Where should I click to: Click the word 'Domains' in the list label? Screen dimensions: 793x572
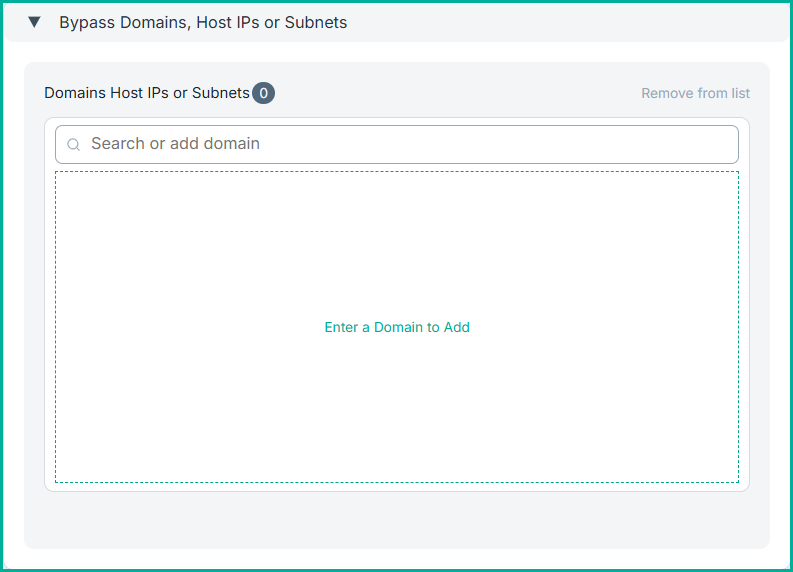click(76, 93)
